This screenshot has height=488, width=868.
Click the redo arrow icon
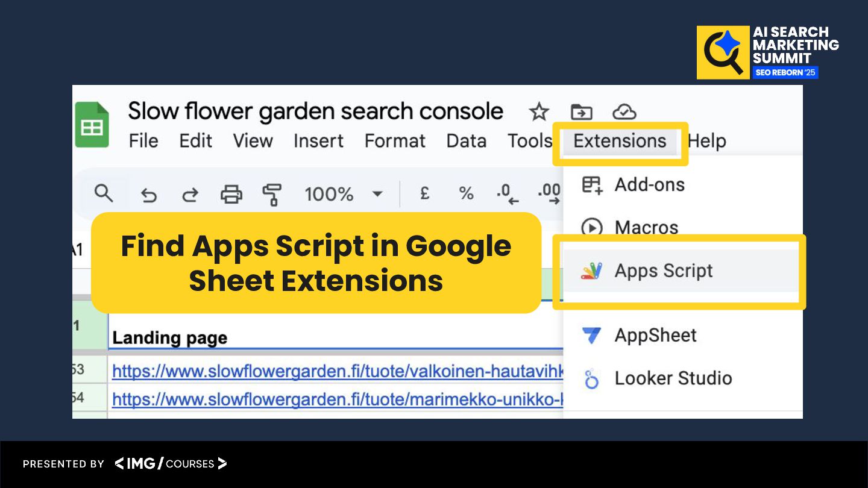[190, 195]
